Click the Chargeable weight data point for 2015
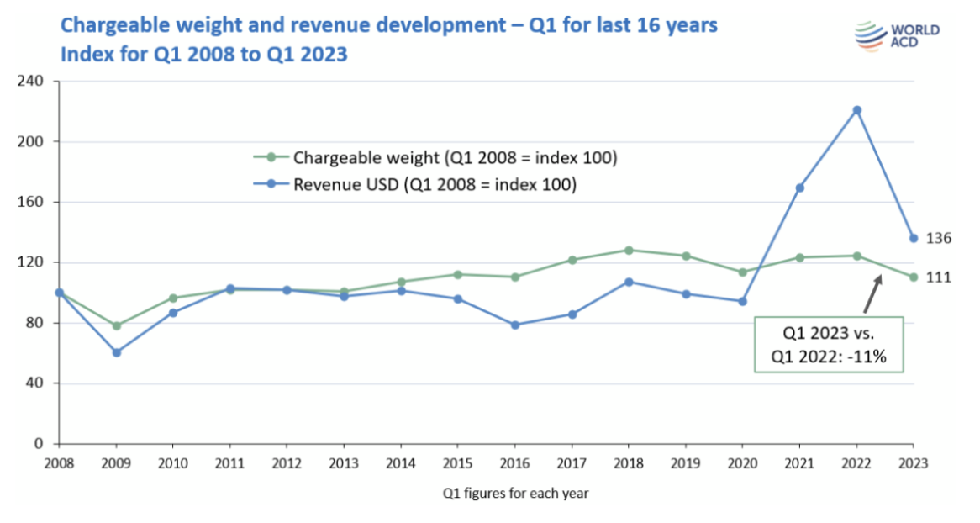This screenshot has height=523, width=980. [458, 275]
